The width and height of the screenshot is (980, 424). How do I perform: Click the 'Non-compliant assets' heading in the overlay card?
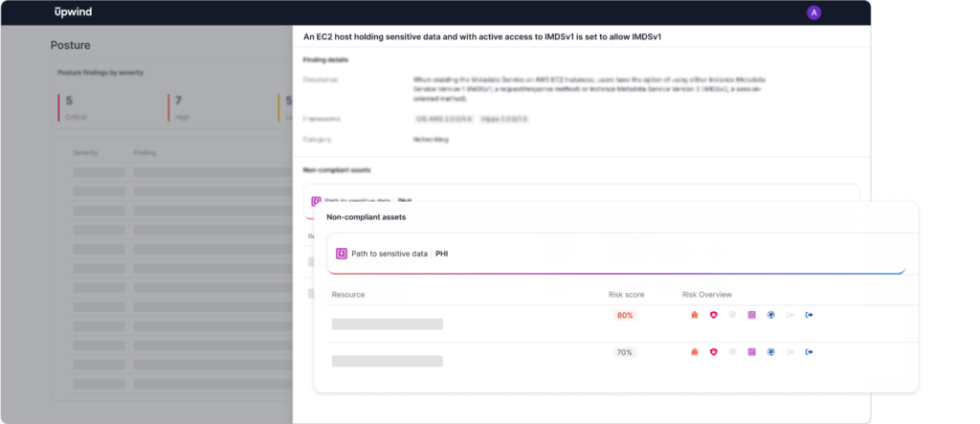(367, 217)
